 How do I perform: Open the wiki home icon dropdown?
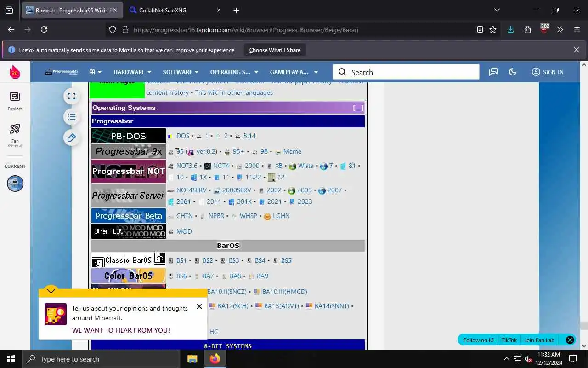point(96,72)
